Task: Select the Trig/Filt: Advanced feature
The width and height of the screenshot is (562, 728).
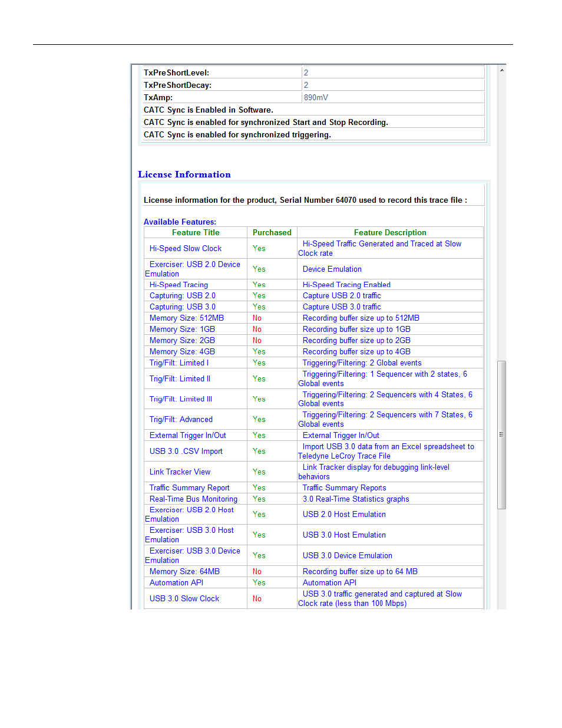Action: point(181,420)
